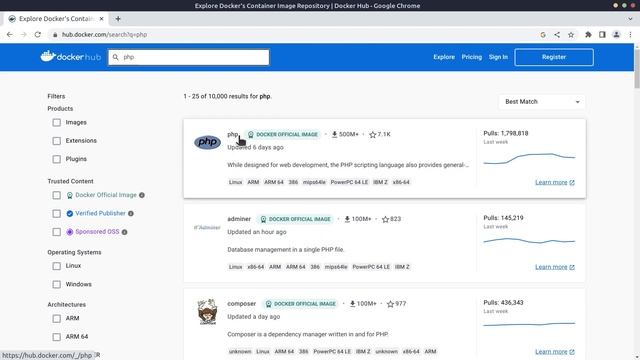Check the Sponsored OSS filter
Viewport: 640px width, 360px height.
[57, 232]
